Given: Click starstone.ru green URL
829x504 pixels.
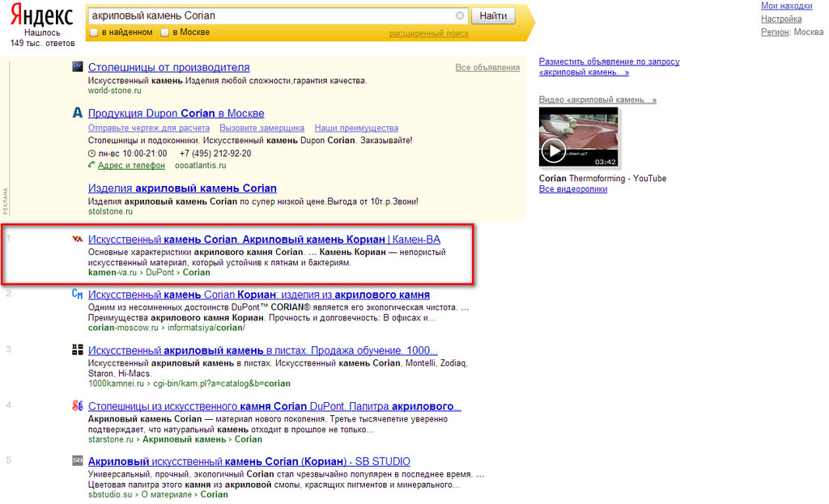Looking at the screenshot, I should (x=110, y=439).
